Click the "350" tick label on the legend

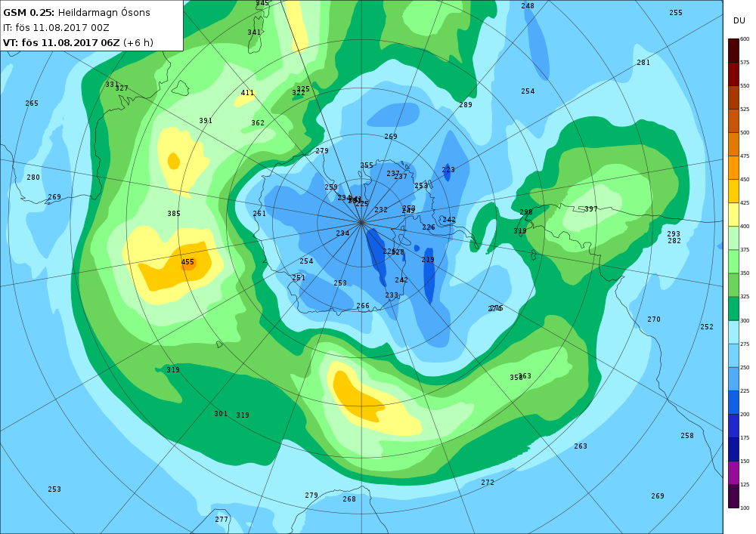point(745,273)
